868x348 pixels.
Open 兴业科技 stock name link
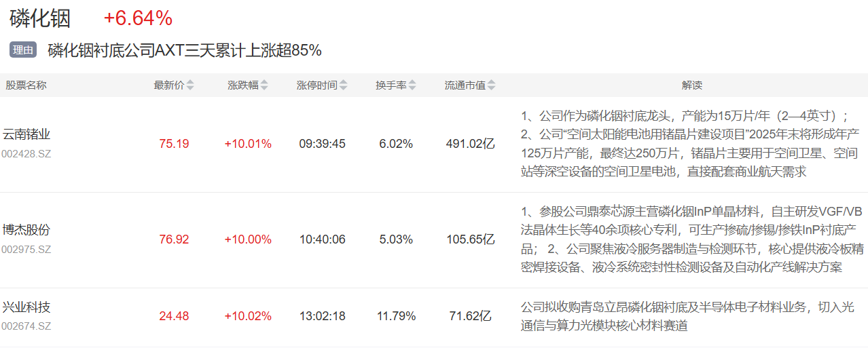pyautogui.click(x=26, y=307)
